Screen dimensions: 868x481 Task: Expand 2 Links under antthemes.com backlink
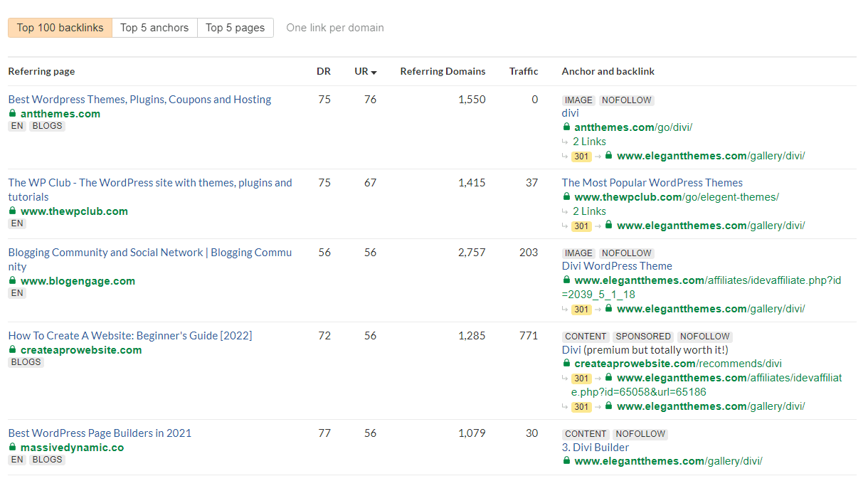589,141
